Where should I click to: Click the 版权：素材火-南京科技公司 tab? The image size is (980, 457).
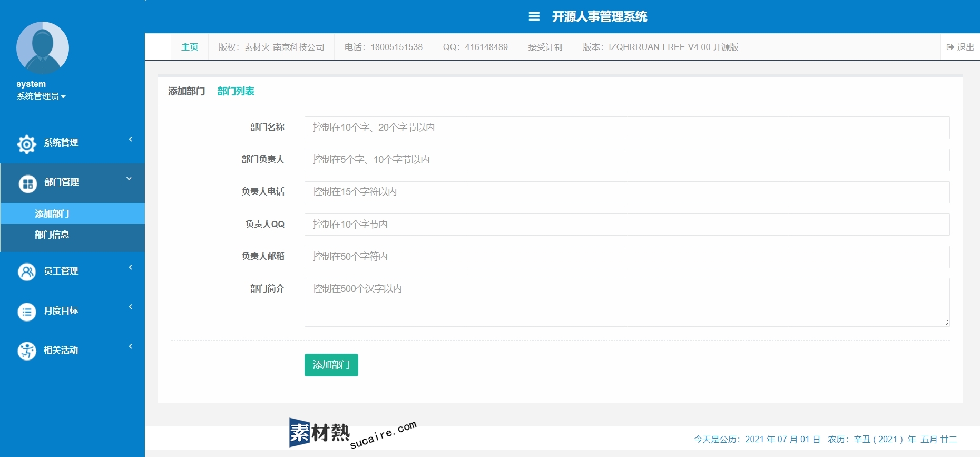coord(271,47)
